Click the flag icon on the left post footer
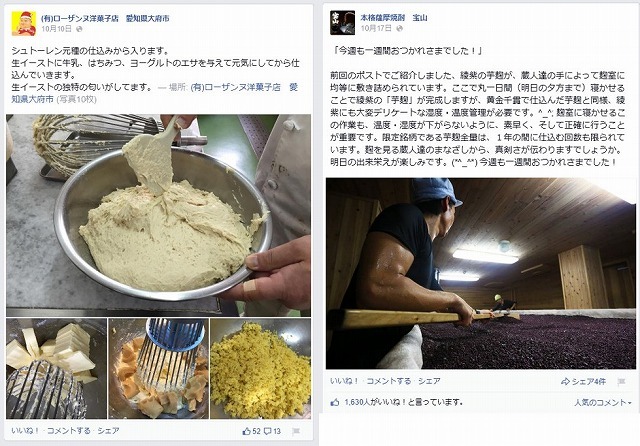This screenshot has width=640, height=446. coord(296,431)
